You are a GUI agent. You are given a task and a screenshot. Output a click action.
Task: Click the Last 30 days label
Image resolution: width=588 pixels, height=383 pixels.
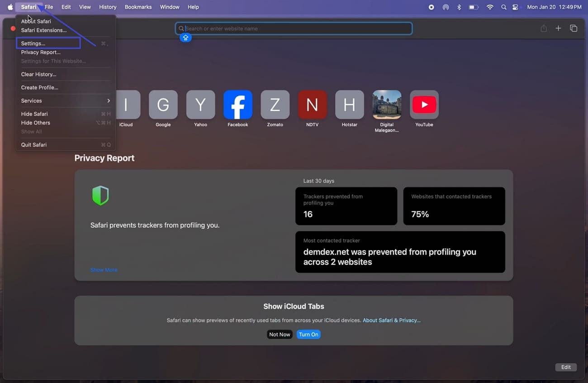click(319, 181)
